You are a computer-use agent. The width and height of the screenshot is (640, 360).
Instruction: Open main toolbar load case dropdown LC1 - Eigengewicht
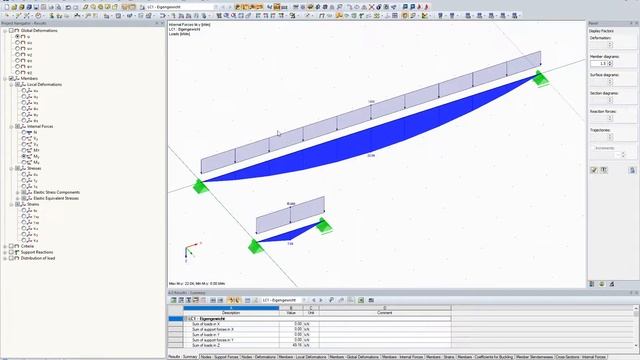pyautogui.click(x=182, y=7)
